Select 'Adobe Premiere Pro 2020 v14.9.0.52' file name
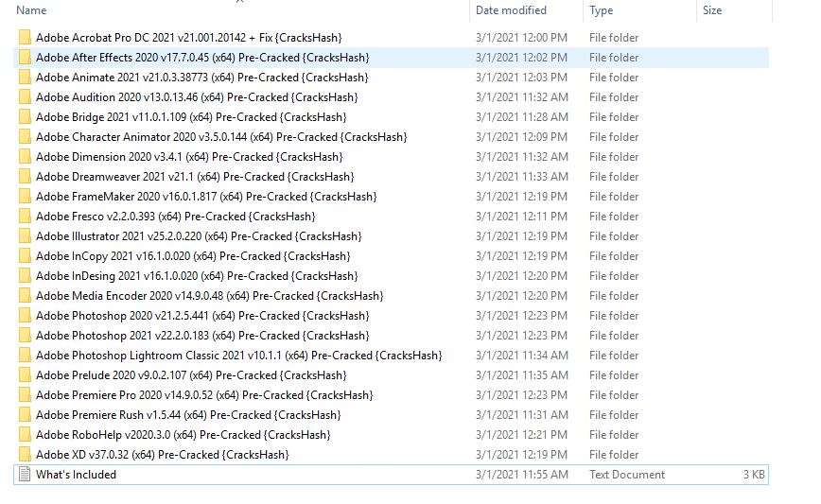The height and width of the screenshot is (504, 821). pos(204,395)
